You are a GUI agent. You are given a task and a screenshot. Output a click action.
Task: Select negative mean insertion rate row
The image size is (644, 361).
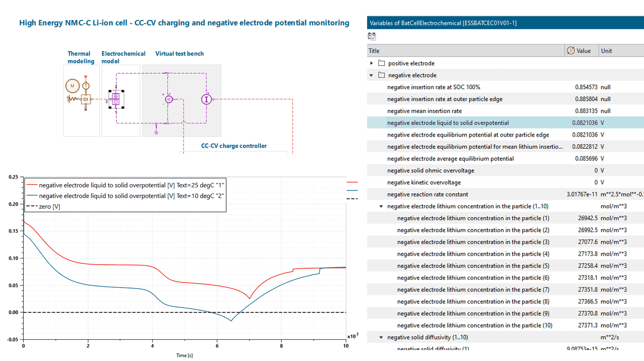(x=506, y=111)
